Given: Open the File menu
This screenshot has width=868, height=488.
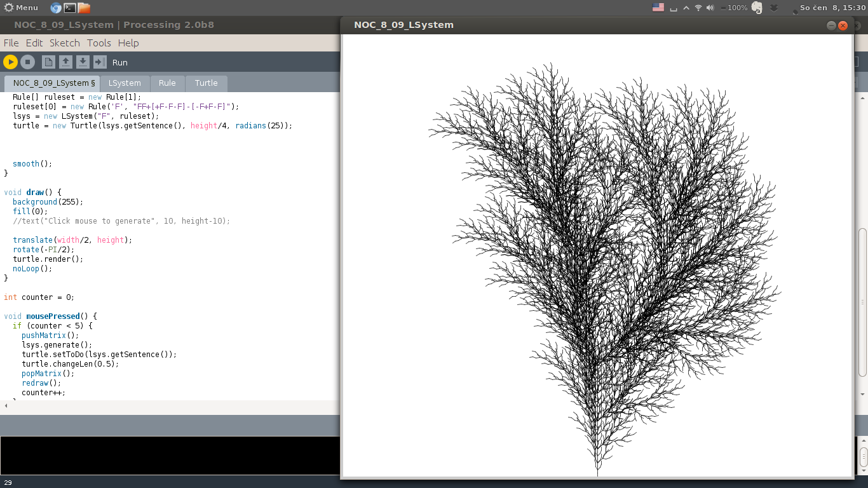Looking at the screenshot, I should tap(11, 43).
